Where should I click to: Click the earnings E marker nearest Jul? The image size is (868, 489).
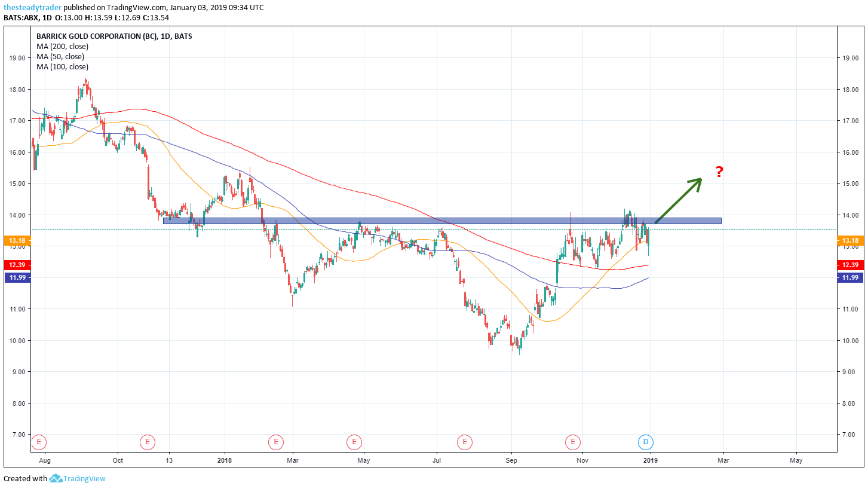click(464, 442)
